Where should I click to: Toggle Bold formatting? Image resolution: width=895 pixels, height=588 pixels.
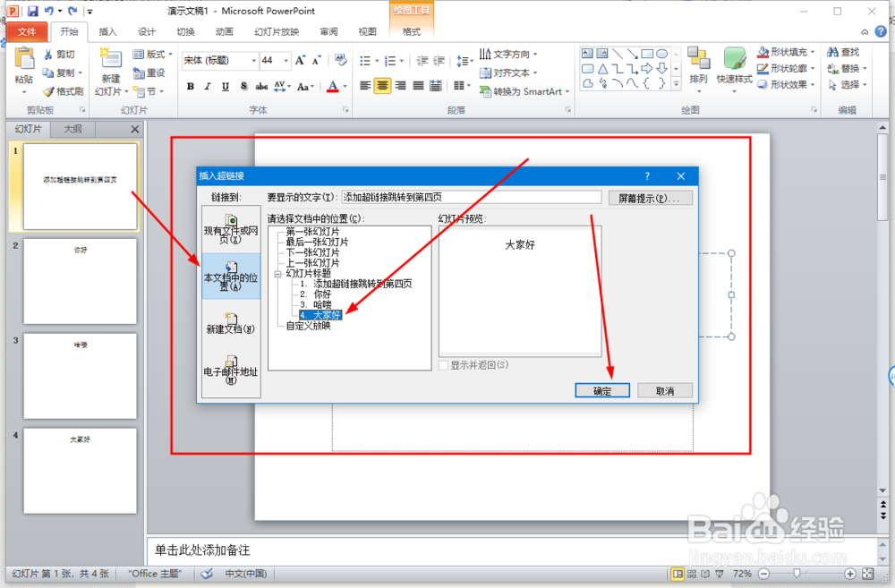pos(190,86)
